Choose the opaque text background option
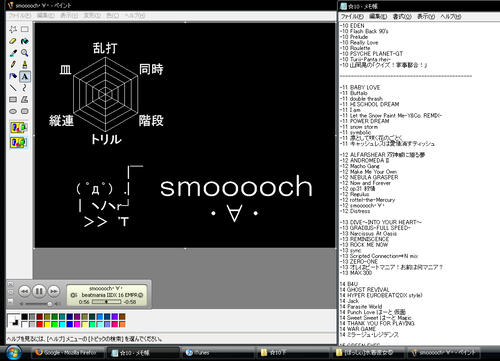The image size is (500, 361). (19, 128)
